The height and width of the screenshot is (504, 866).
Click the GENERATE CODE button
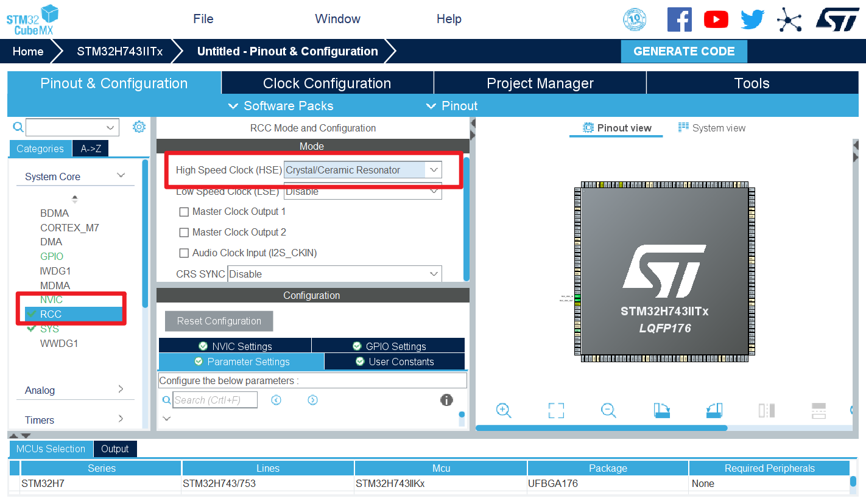pyautogui.click(x=683, y=51)
